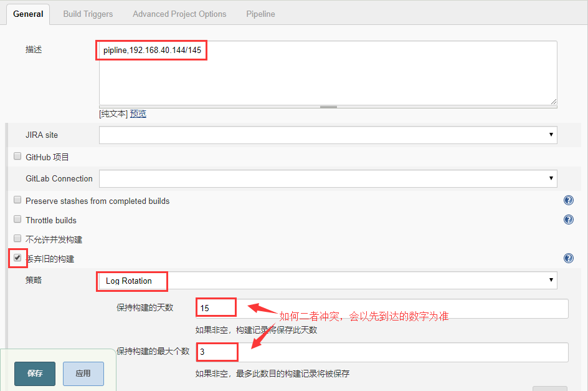Image resolution: width=588 pixels, height=391 pixels.
Task: Click the 应用 apply button
Action: click(x=83, y=374)
